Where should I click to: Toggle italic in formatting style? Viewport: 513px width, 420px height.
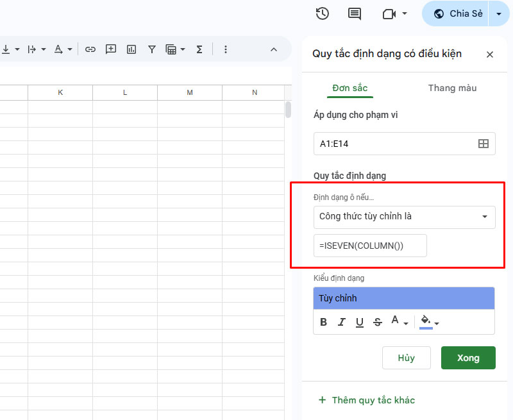point(342,322)
